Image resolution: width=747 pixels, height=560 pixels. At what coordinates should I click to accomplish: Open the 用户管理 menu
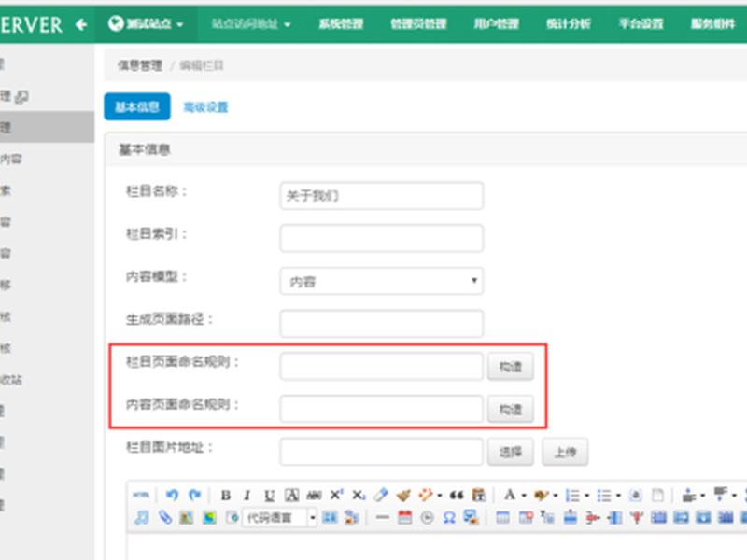point(496,24)
